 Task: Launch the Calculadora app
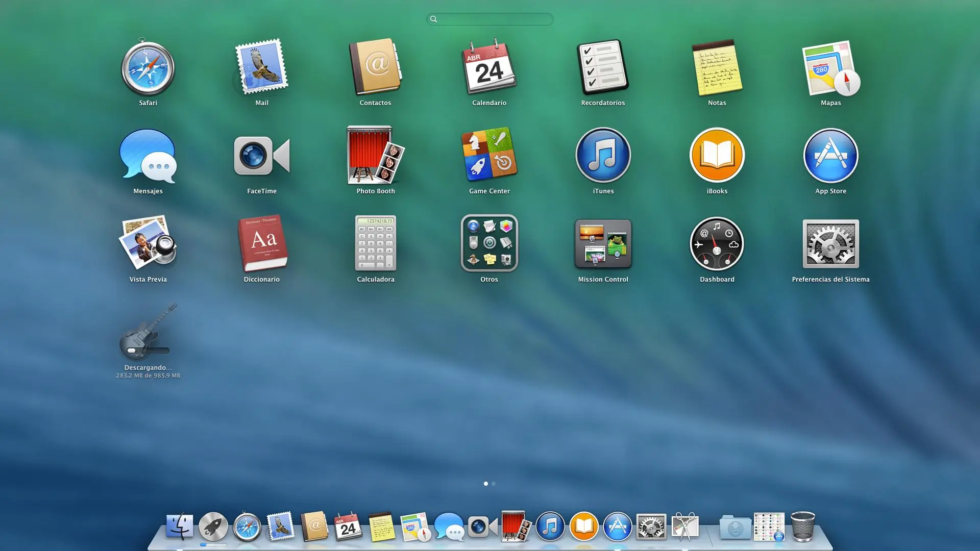click(376, 243)
